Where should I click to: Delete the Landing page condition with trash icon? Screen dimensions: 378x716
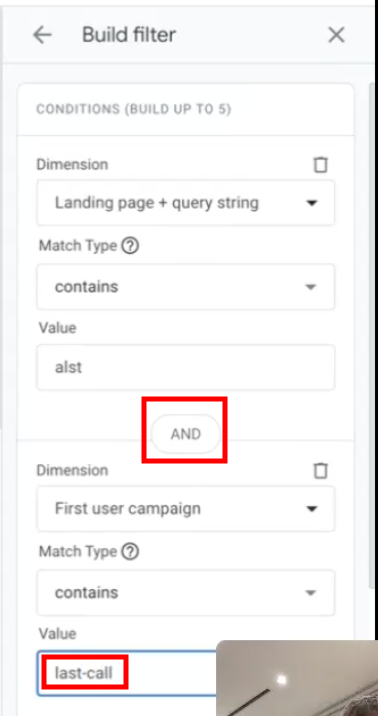tap(320, 164)
